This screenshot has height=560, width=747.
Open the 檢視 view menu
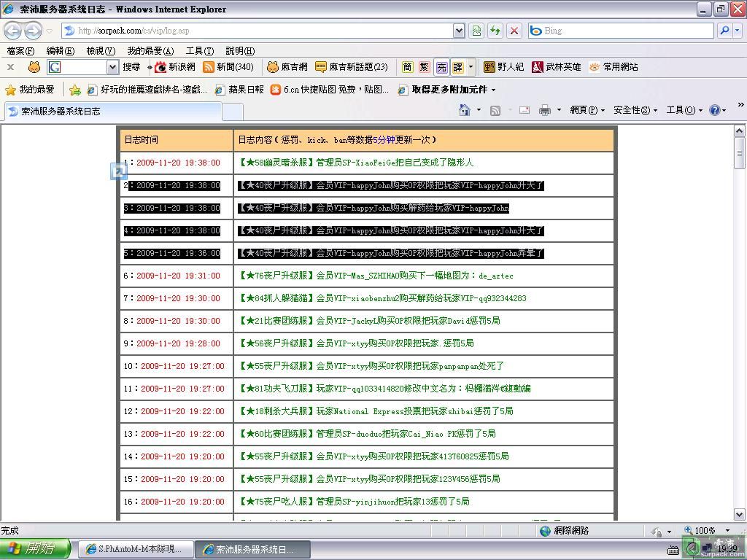click(101, 51)
